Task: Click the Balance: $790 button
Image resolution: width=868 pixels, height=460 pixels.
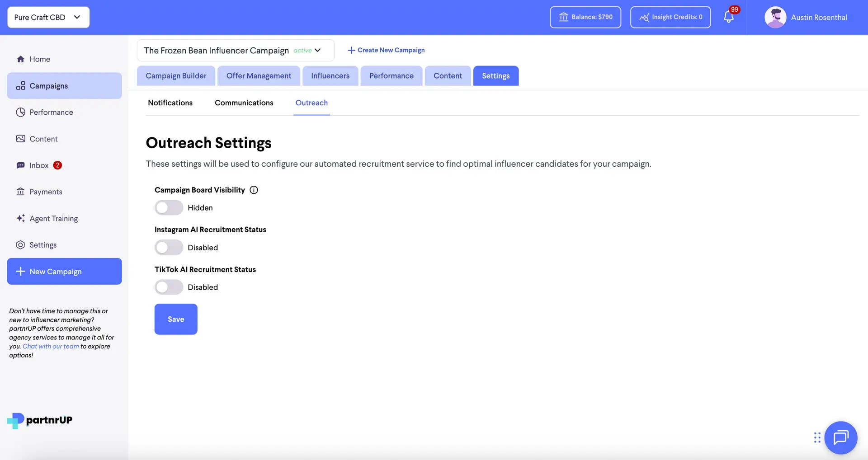Action: tap(585, 17)
